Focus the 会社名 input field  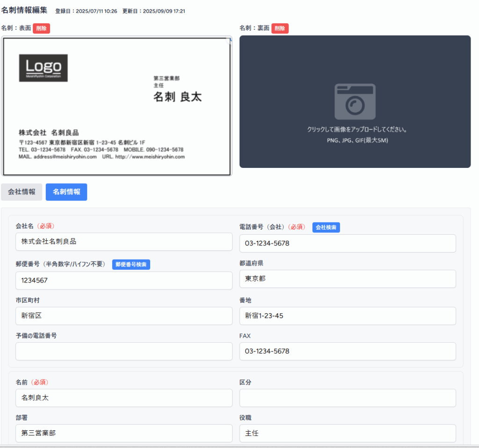pyautogui.click(x=124, y=242)
